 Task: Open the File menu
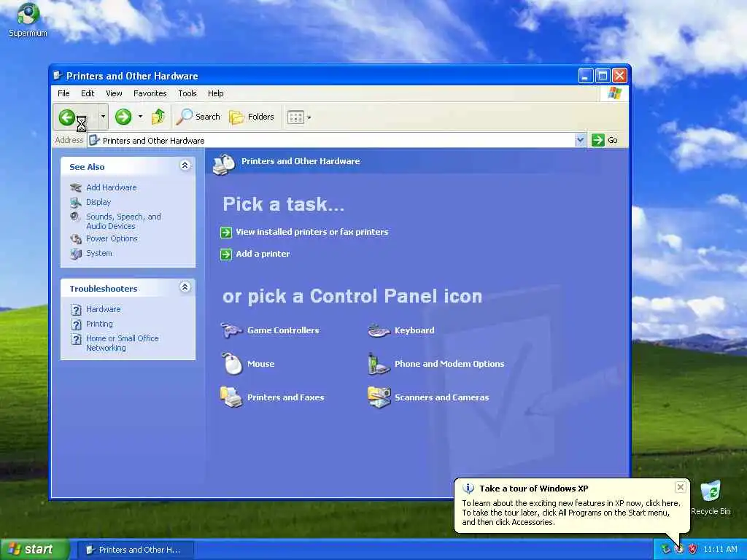63,93
